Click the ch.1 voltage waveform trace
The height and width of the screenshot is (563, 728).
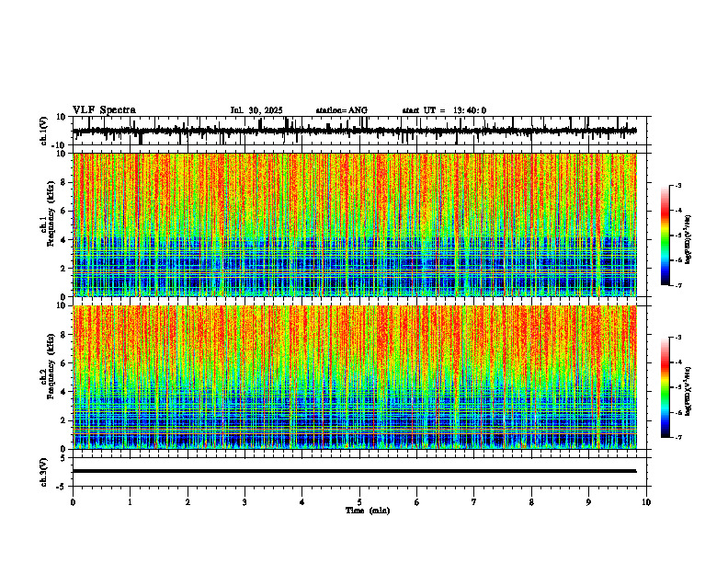pos(354,131)
